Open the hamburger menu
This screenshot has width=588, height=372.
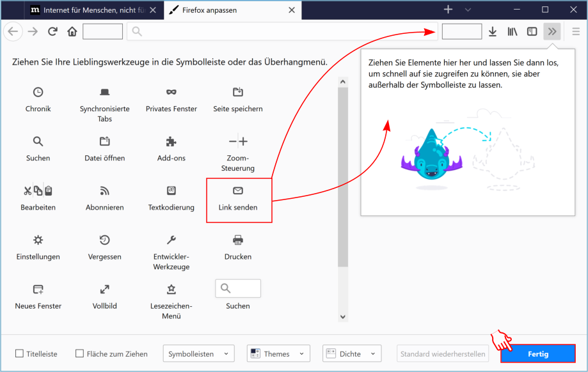tap(575, 31)
